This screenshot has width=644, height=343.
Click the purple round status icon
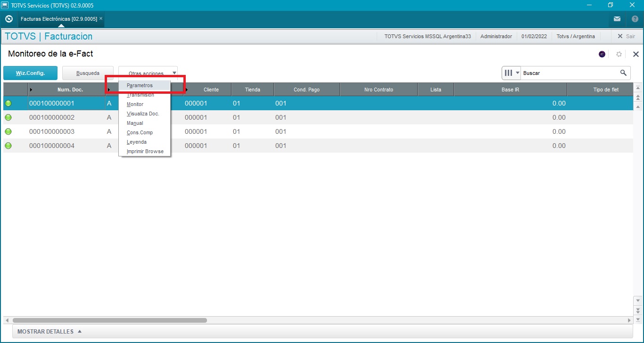pos(602,54)
